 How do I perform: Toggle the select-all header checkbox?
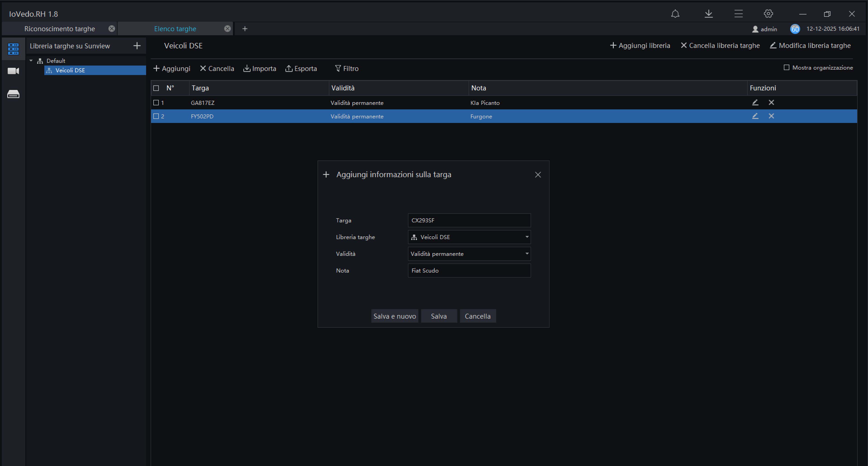pos(156,88)
